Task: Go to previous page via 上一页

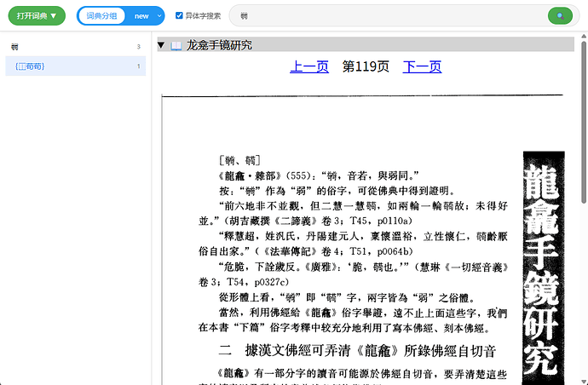Action: 309,66
